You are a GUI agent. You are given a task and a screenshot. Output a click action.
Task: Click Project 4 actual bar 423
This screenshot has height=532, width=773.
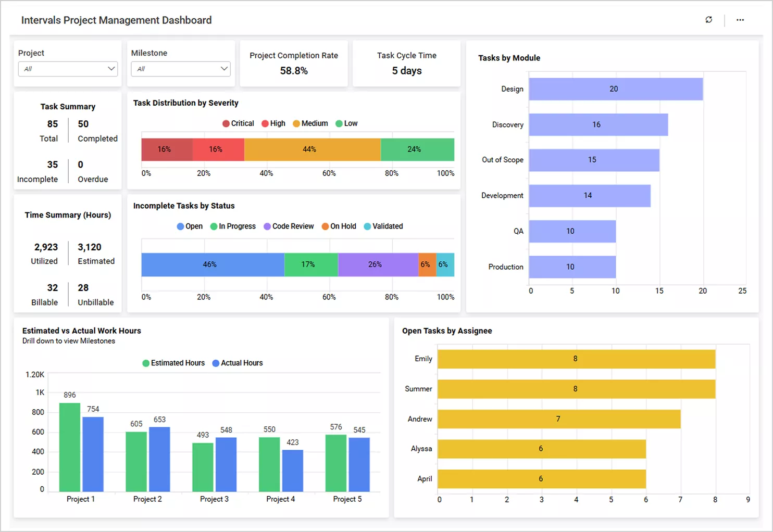coord(293,471)
